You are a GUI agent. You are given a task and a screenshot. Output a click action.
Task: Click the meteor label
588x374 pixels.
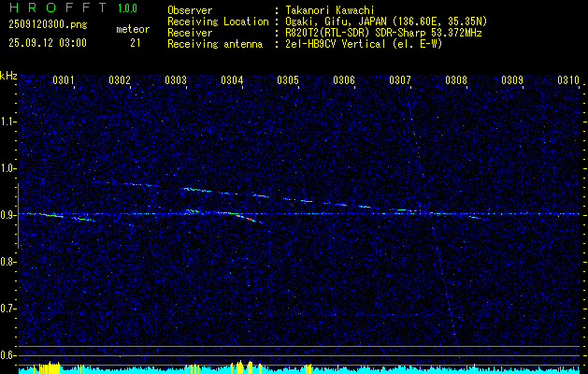point(133,29)
